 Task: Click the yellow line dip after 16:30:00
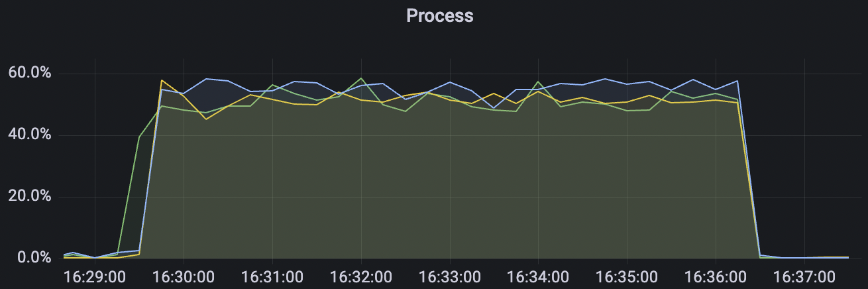tap(206, 119)
